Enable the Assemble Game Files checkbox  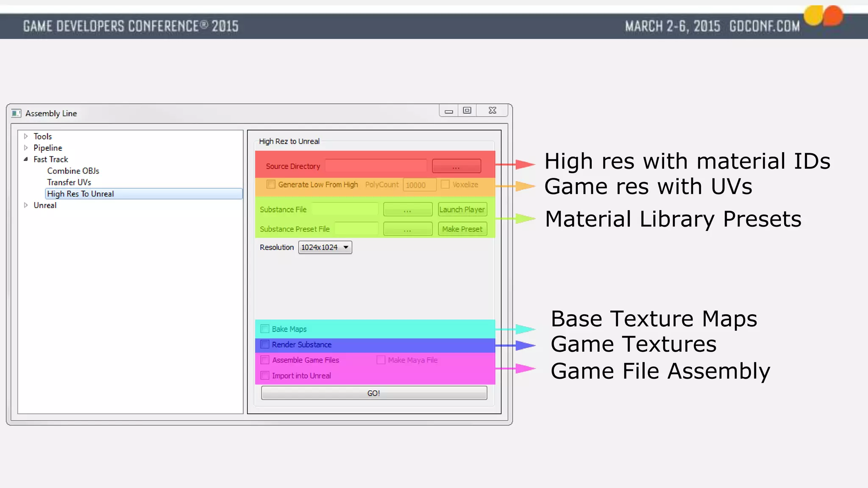265,360
